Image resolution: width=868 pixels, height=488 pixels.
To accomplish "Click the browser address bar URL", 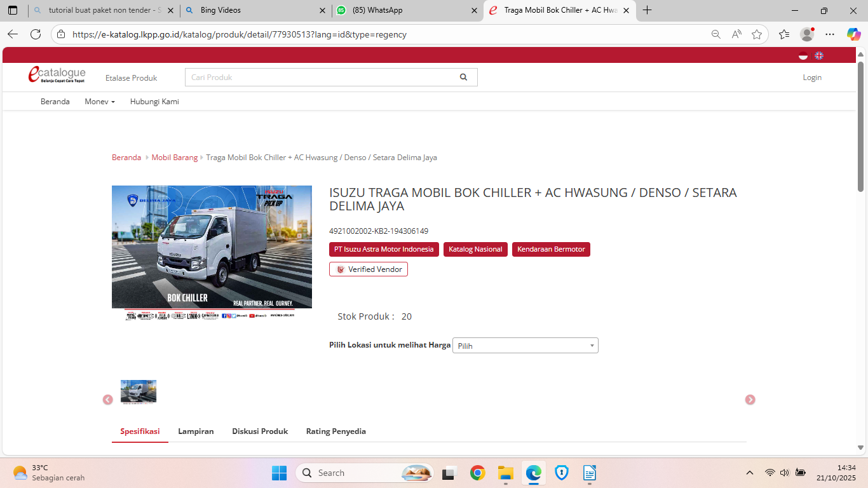I will [x=240, y=34].
